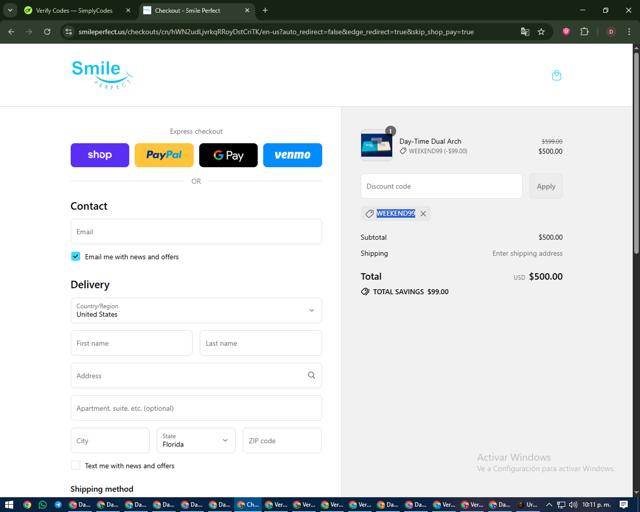Image resolution: width=640 pixels, height=512 pixels.
Task: Open the taskbar clock showing 10:11 p. m.
Action: (597, 505)
